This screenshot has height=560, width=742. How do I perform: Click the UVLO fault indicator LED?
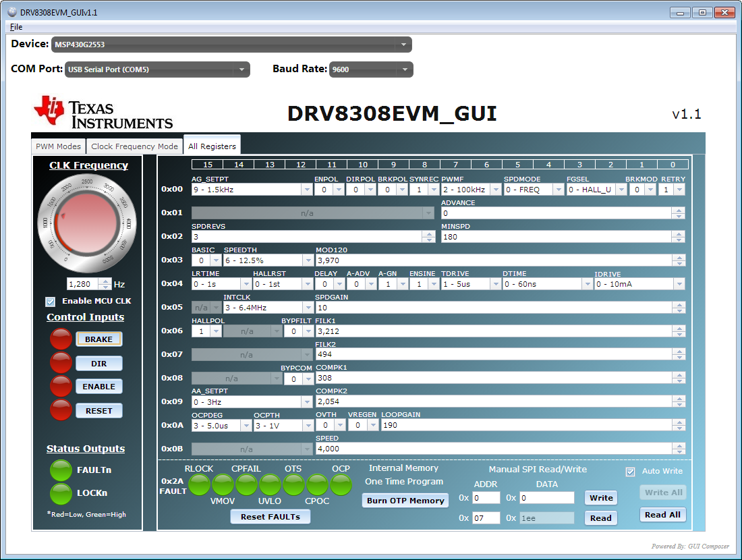click(270, 484)
